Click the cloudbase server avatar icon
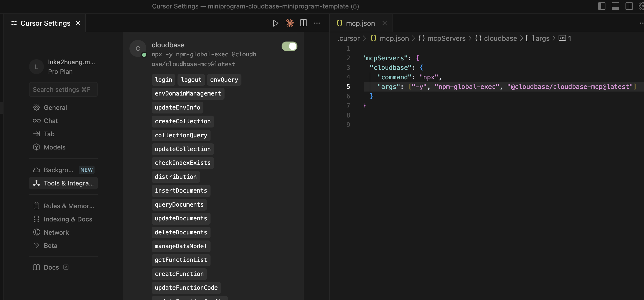Viewport: 644px width, 300px height. 138,48
